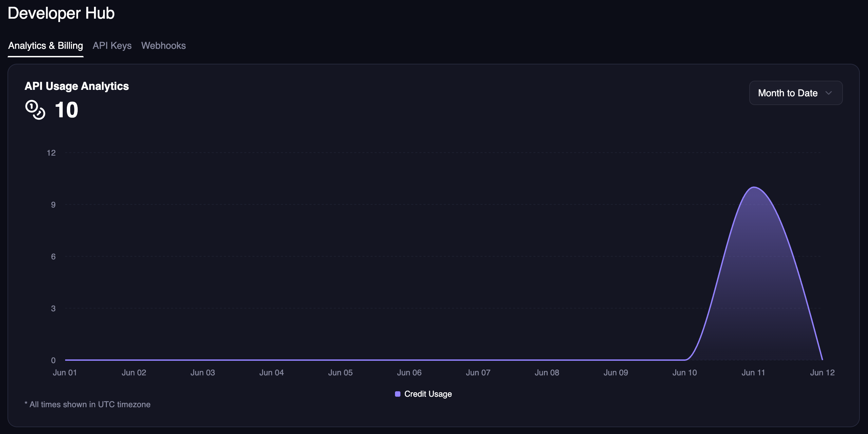This screenshot has height=434, width=868.
Task: Click the credits coin icon
Action: [35, 110]
